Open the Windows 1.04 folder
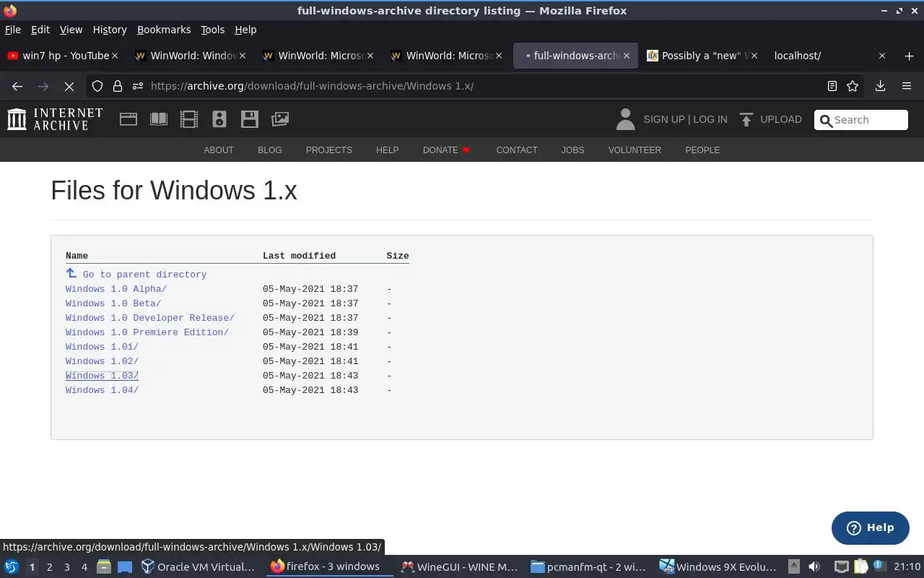This screenshot has width=924, height=578. [102, 390]
